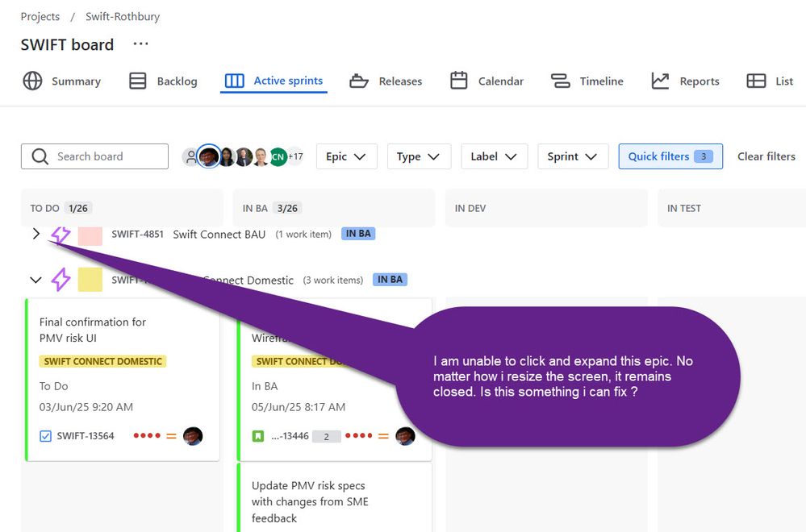The width and height of the screenshot is (806, 532).
Task: Show the +17 more assignees
Action: [295, 156]
